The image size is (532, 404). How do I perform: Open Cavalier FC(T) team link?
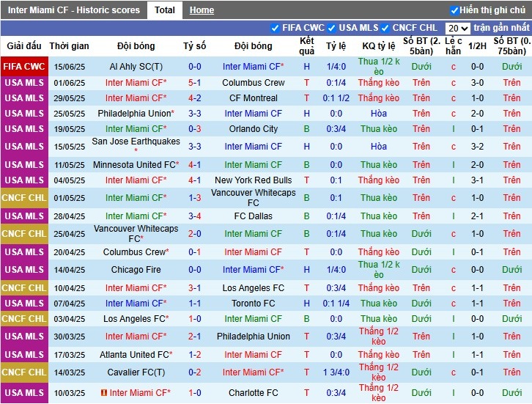[136, 372]
